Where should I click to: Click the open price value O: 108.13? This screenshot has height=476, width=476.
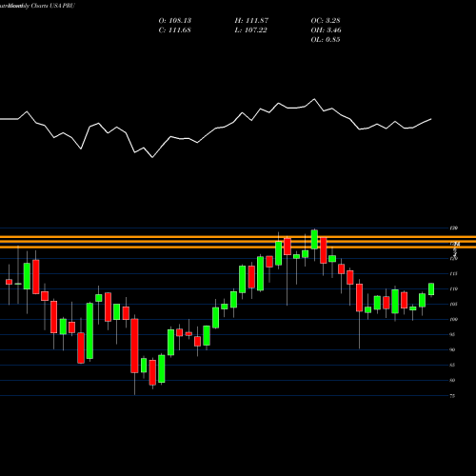tap(175, 21)
